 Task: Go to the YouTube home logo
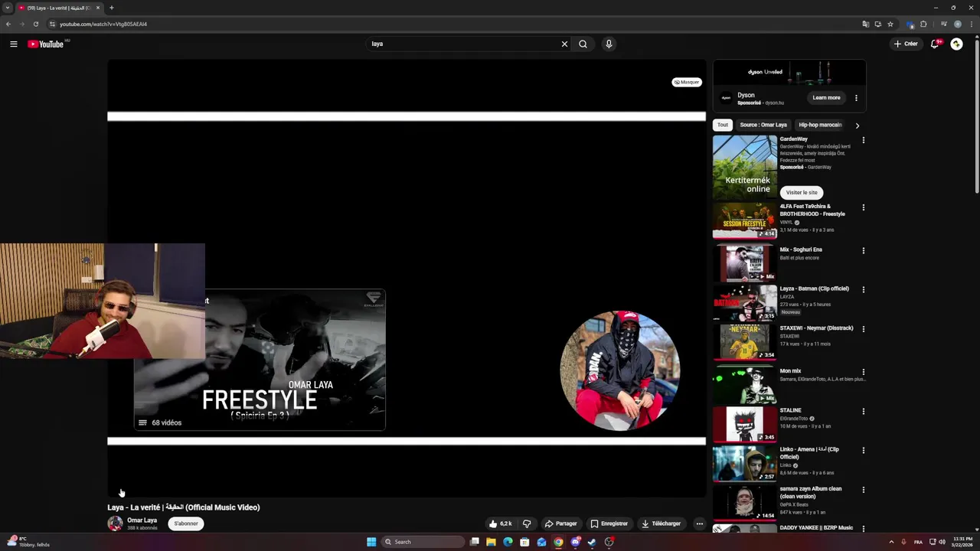(46, 44)
